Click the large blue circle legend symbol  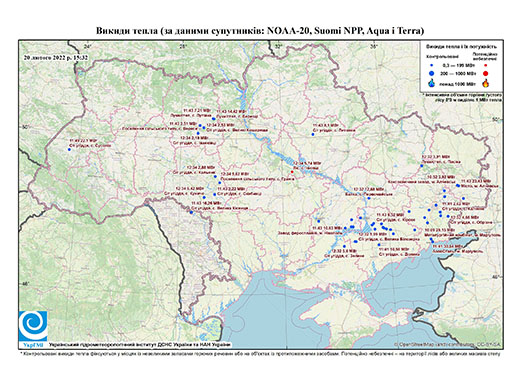(431, 73)
